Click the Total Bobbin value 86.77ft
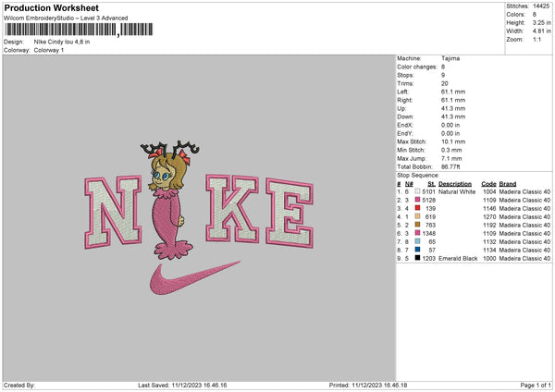The width and height of the screenshot is (555, 392). click(x=450, y=166)
